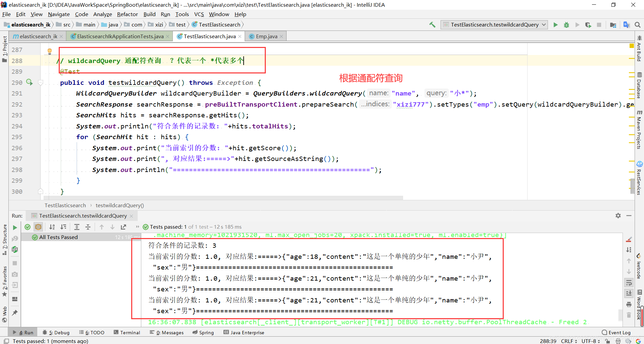
Task: Click the run gutter icon at line 290
Action: (x=30, y=82)
